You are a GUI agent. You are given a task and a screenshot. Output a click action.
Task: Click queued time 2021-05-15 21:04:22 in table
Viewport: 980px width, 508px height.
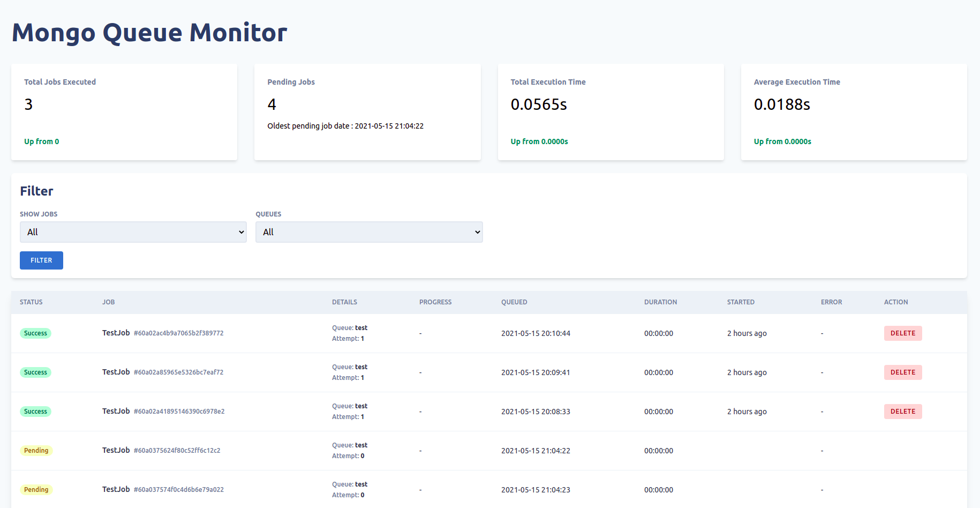tap(536, 451)
